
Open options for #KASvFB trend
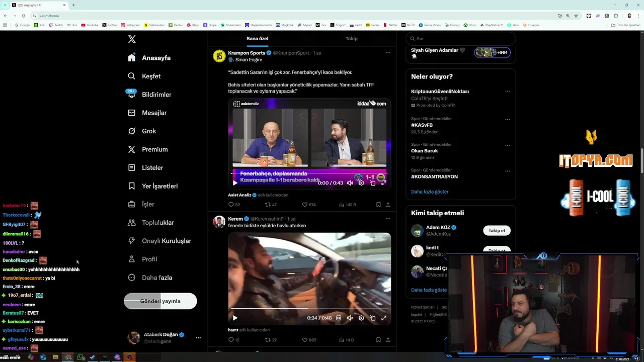point(507,120)
